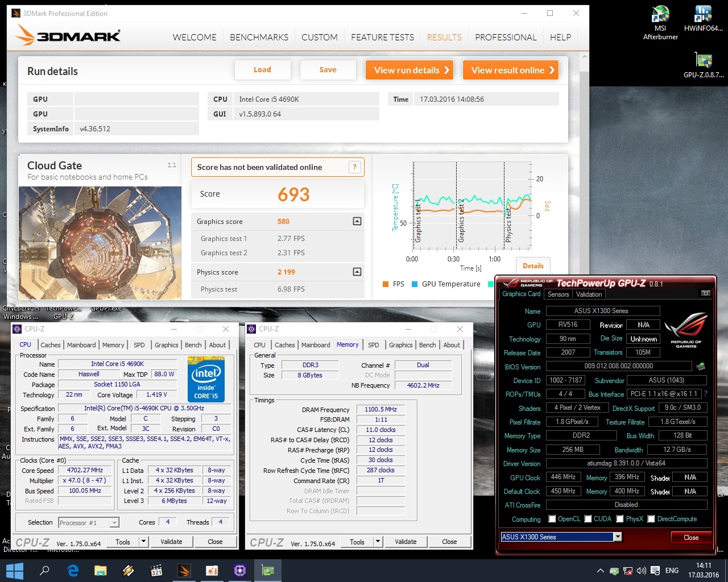Screen dimensions: 728x582
Task: Open the BENCHMARKS tab in 3DMark
Action: pos(259,37)
